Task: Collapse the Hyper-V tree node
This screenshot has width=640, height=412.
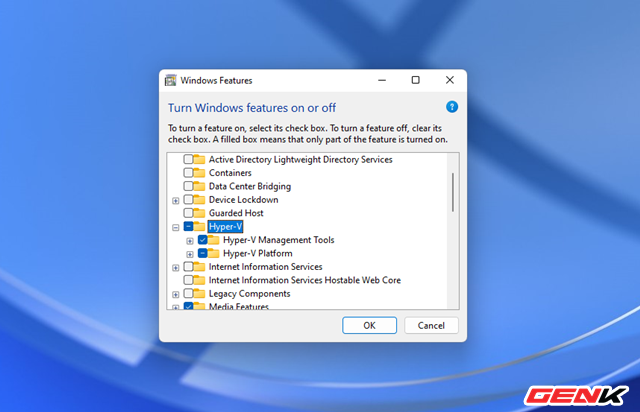Action: tap(176, 227)
